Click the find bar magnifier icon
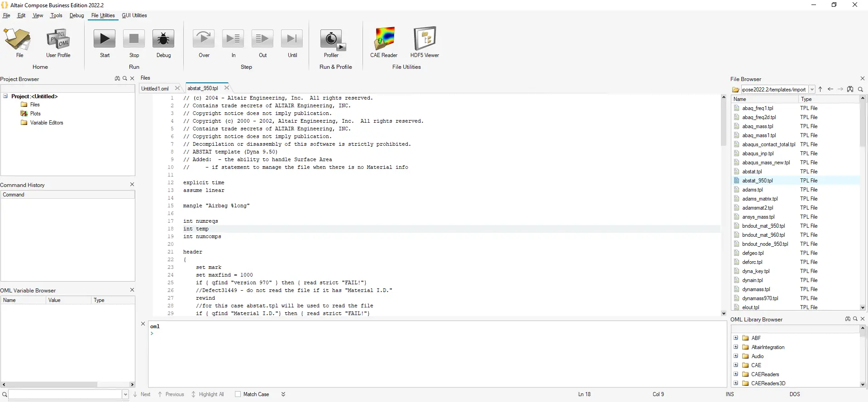Viewport: 868px width, 402px height. [x=5, y=394]
